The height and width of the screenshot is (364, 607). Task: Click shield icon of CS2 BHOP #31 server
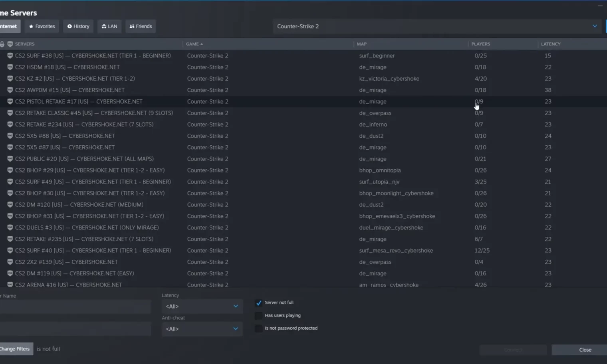tap(10, 216)
